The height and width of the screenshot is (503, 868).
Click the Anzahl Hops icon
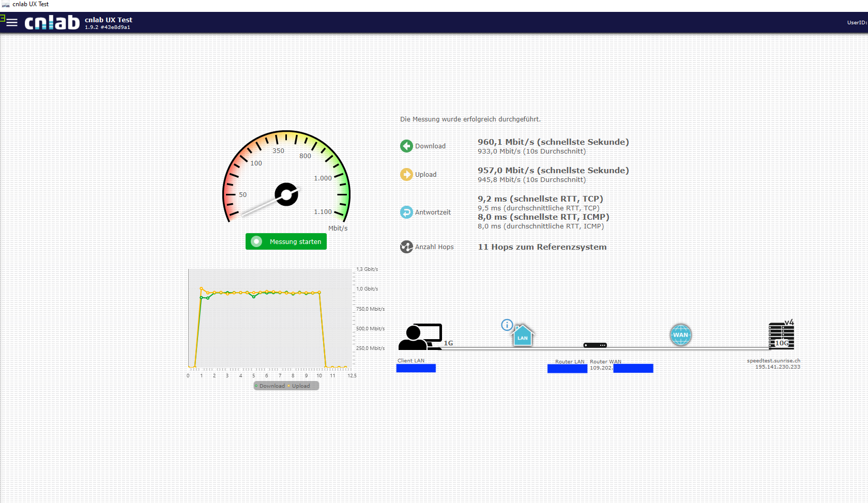coord(406,247)
